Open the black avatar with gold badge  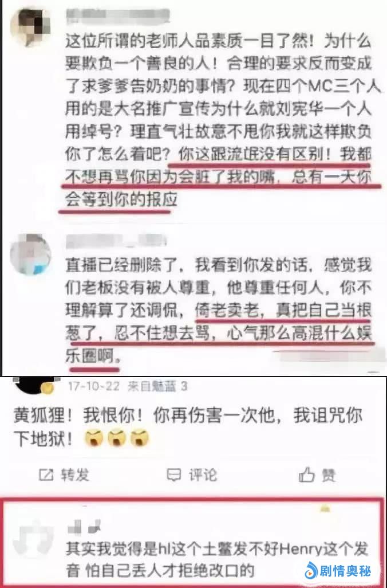pyautogui.click(x=34, y=386)
